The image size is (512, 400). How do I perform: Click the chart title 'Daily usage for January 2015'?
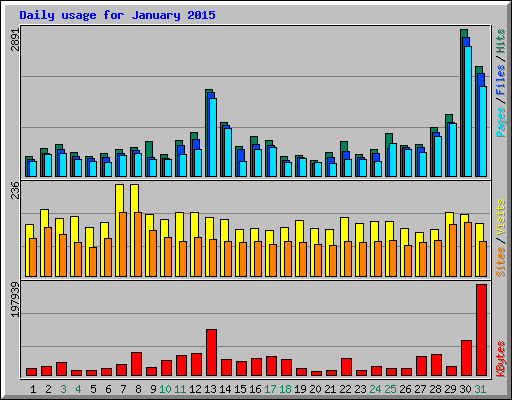tap(117, 16)
